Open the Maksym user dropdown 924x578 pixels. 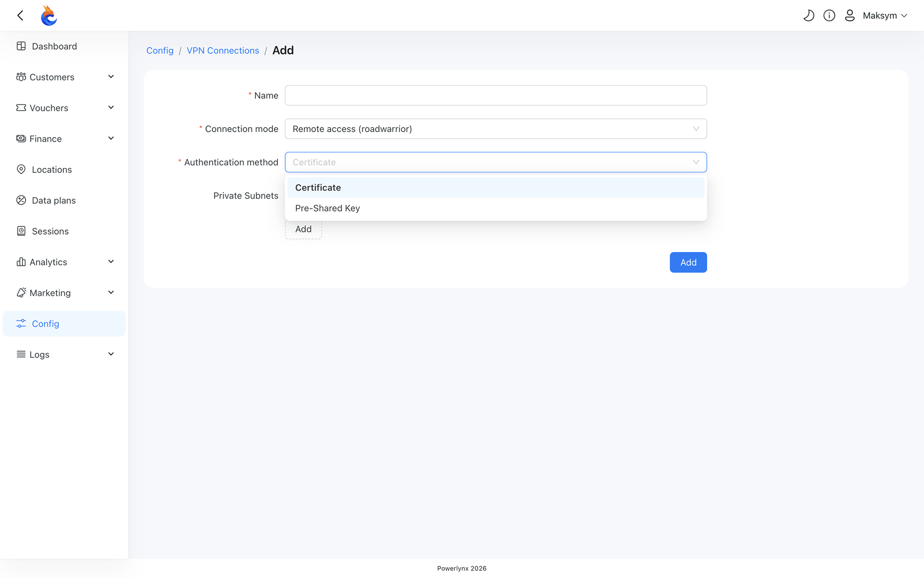885,15
